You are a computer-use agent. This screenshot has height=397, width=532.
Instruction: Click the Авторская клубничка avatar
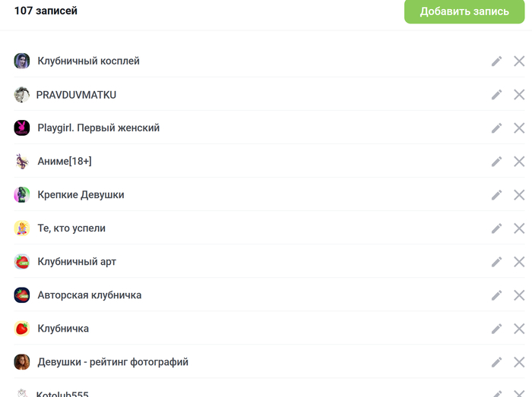22,295
